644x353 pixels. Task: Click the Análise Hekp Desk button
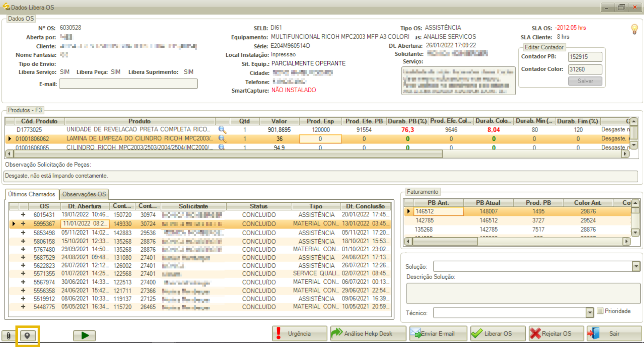coord(368,334)
